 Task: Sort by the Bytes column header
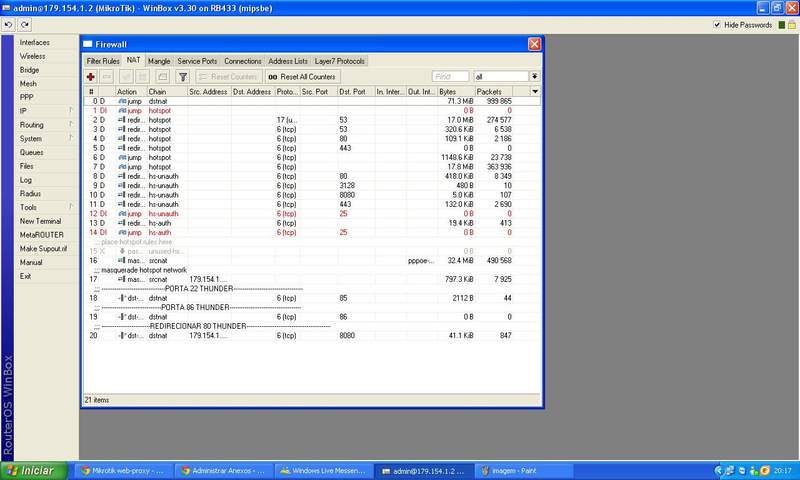(456, 91)
